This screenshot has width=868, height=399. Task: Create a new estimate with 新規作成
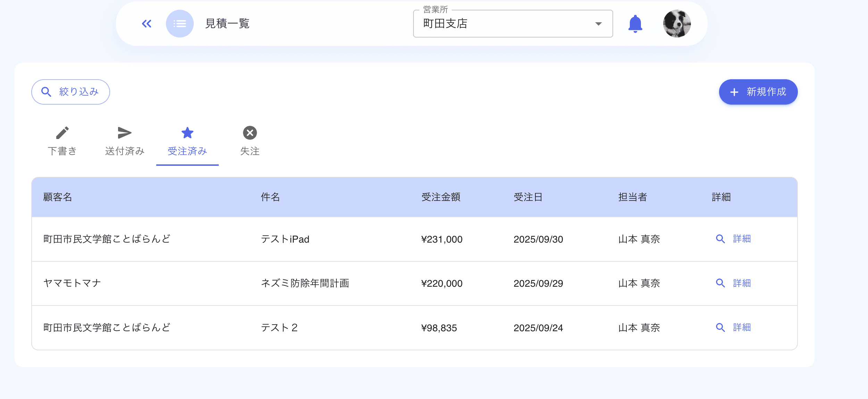pos(758,91)
